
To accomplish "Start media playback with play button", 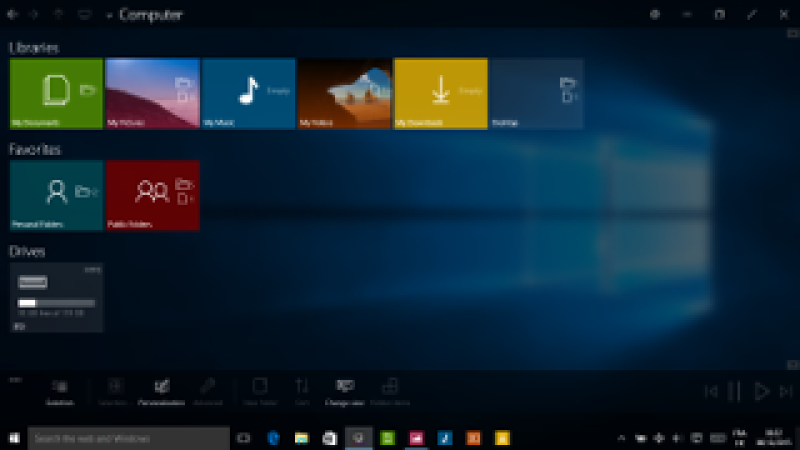I will pos(762,391).
